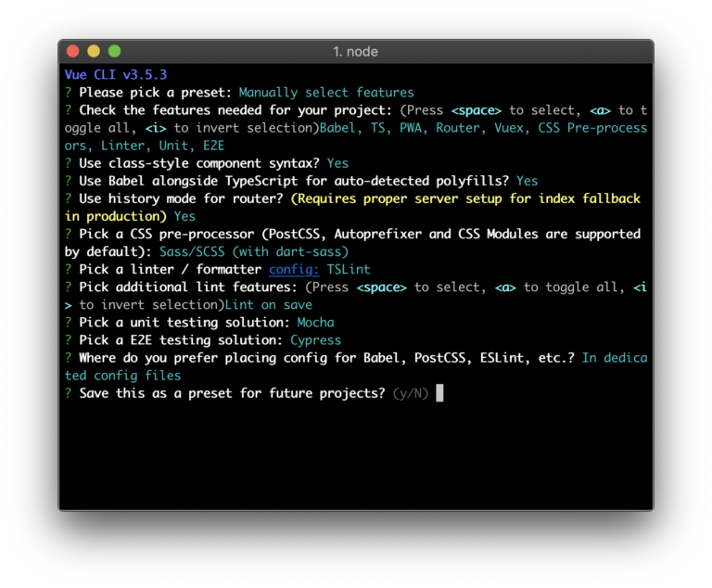Click the 'TSLint' answer text
The image size is (712, 588).
pyautogui.click(x=349, y=269)
